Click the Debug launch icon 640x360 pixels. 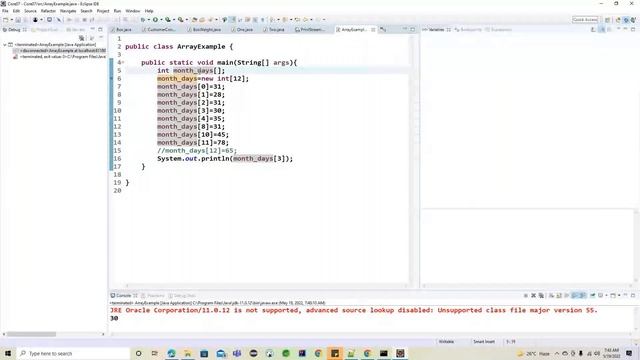pos(143,20)
